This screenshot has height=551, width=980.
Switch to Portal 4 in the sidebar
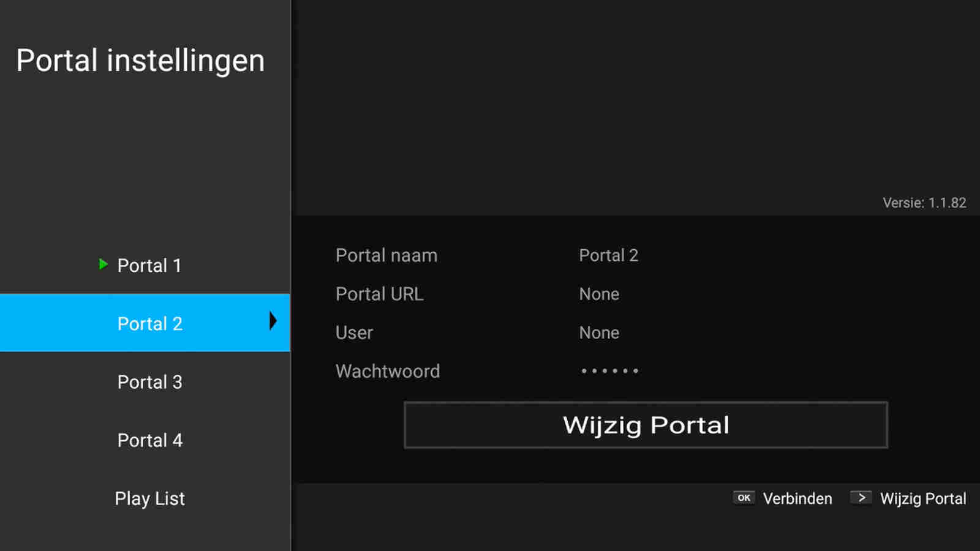pos(149,440)
